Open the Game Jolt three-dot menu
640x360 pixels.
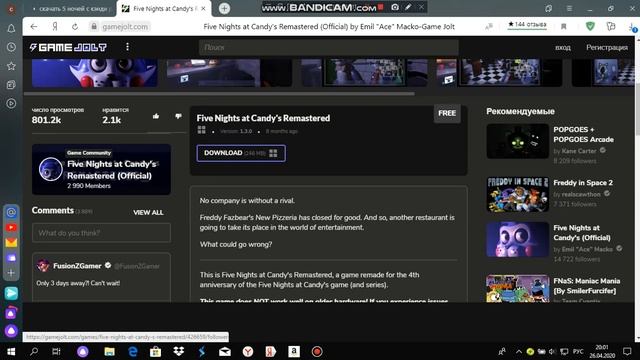point(127,47)
